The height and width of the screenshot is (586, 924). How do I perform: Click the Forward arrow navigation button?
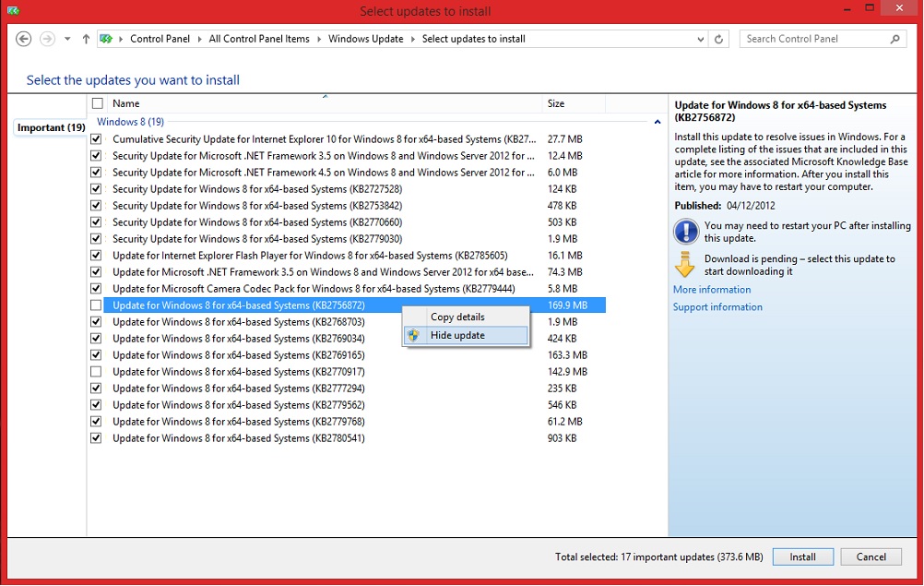[x=47, y=39]
